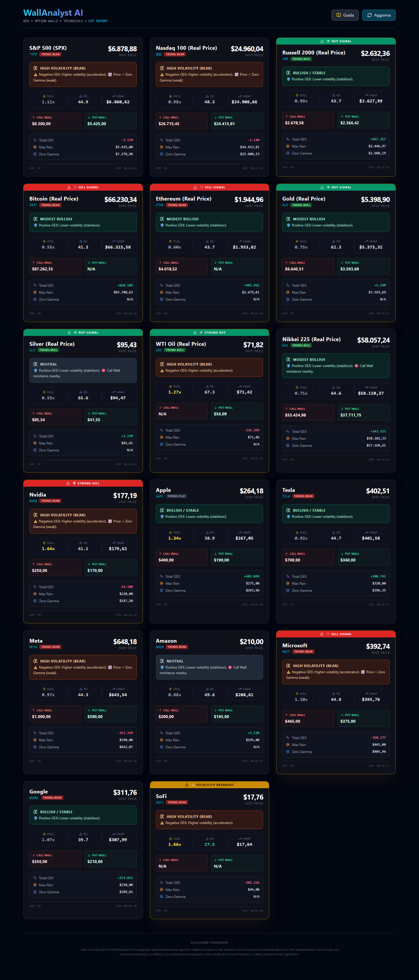Click the QQQ ticker label under Nasdaq 100
Screen dimensions: 419x980
point(159,54)
